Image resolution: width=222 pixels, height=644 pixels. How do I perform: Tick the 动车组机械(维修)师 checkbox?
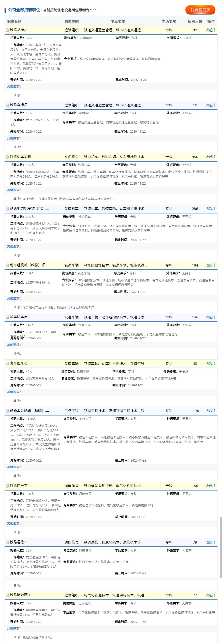[7, 265]
